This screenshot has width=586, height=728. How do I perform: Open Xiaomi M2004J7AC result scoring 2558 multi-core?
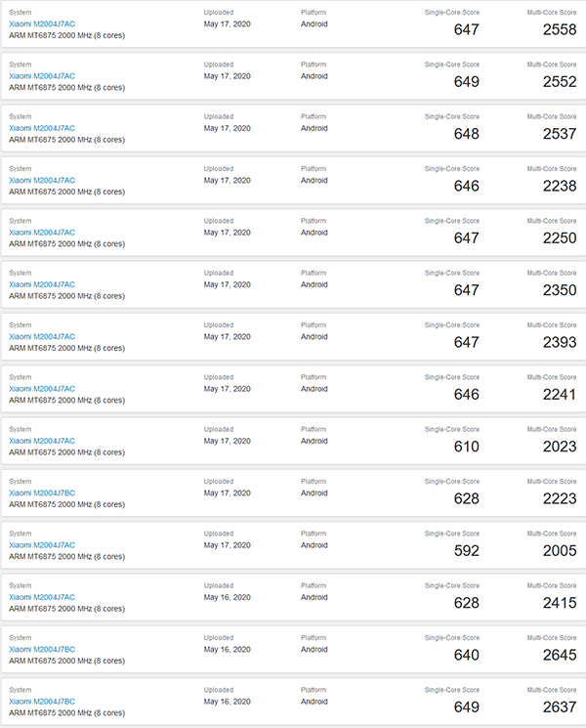(42, 24)
